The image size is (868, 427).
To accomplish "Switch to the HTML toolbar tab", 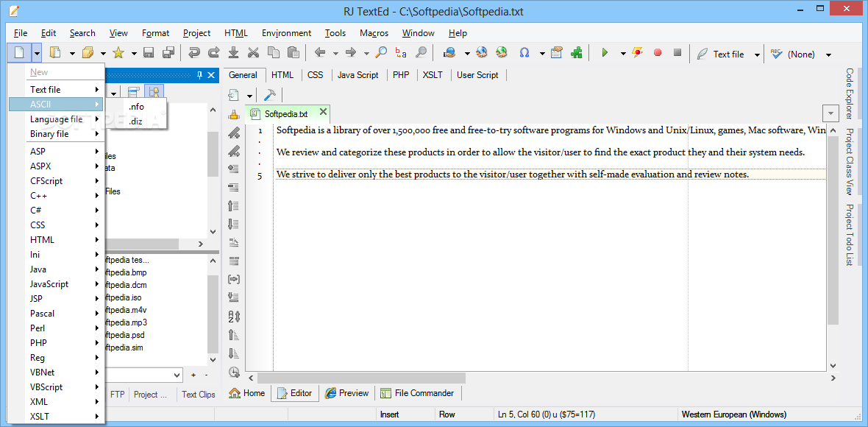I will click(282, 75).
